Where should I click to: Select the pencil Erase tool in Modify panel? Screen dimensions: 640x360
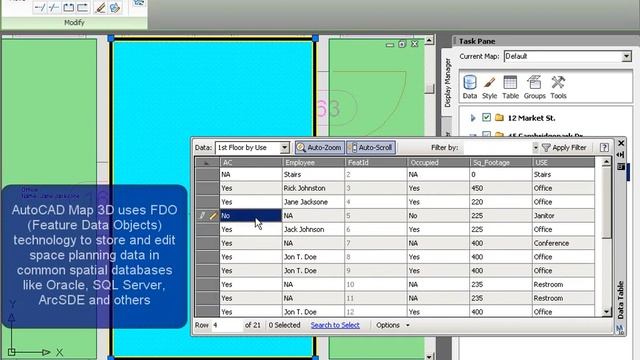[100, 8]
